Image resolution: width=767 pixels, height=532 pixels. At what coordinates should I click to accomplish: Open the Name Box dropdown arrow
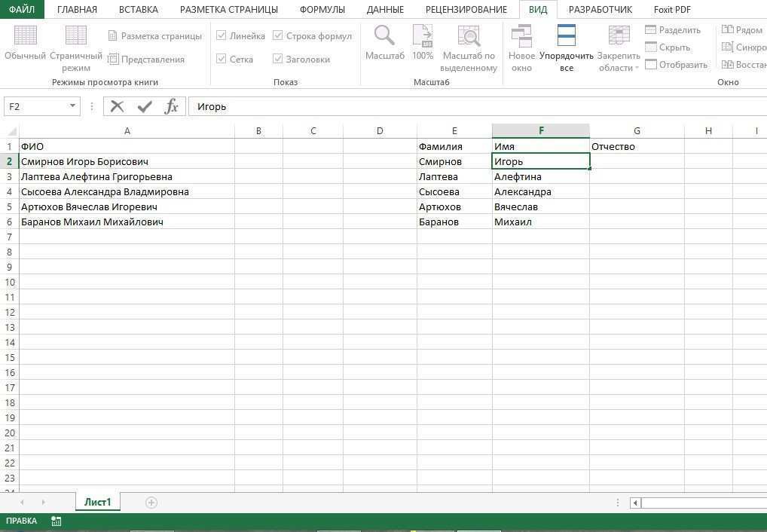pos(72,106)
